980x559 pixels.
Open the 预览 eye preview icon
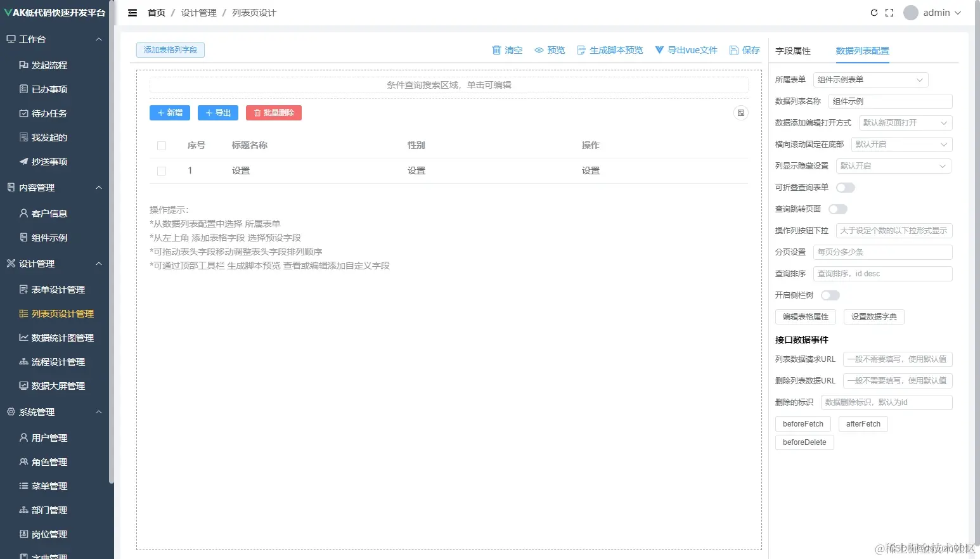coord(539,50)
